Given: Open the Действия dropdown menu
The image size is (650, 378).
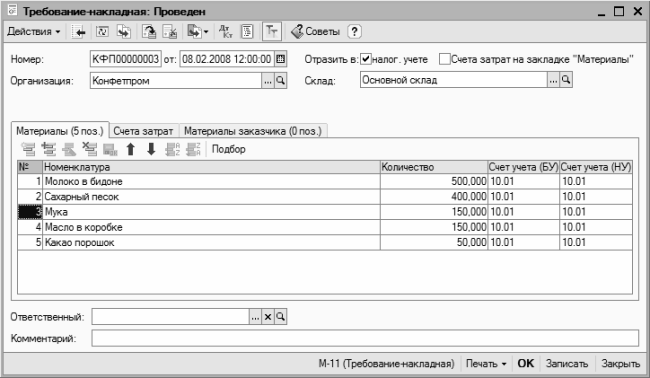Looking at the screenshot, I should [34, 32].
